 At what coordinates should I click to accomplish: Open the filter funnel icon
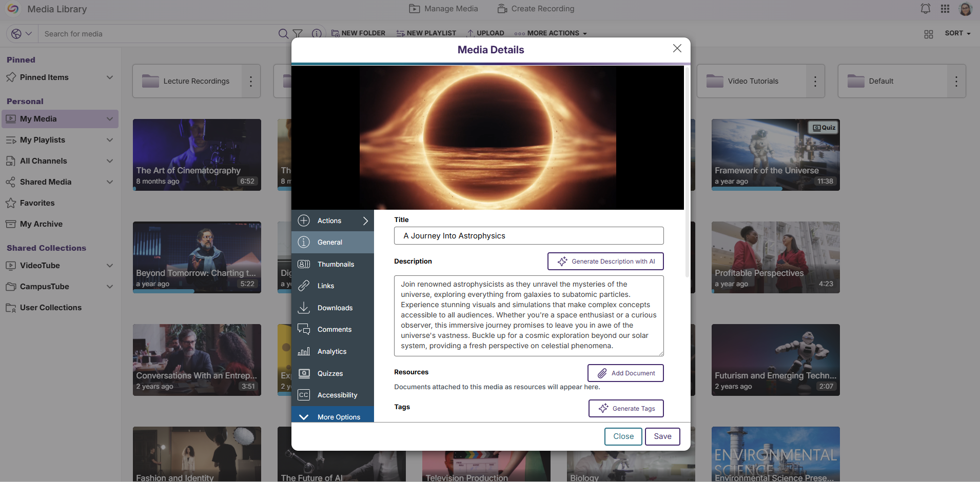[298, 34]
